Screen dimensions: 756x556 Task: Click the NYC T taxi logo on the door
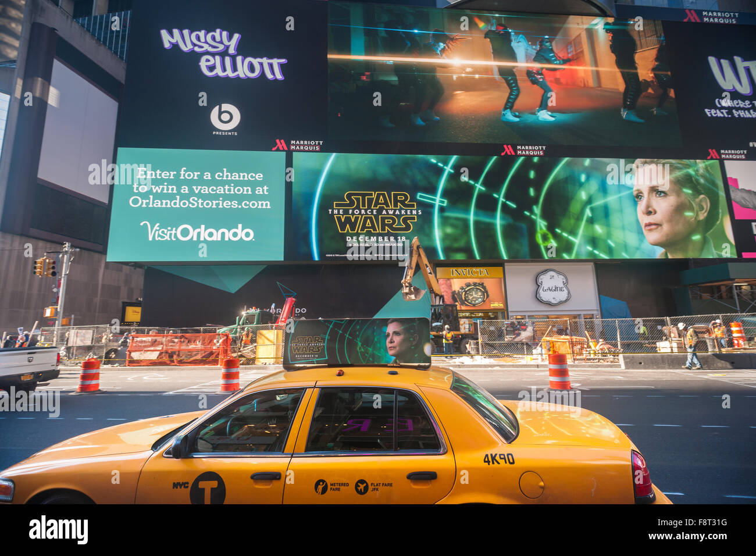pos(206,487)
